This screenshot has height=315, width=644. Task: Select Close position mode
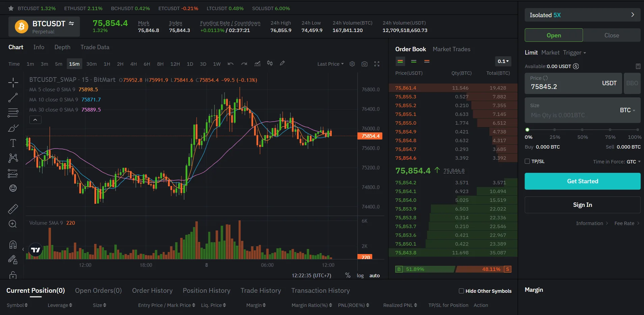pos(612,35)
